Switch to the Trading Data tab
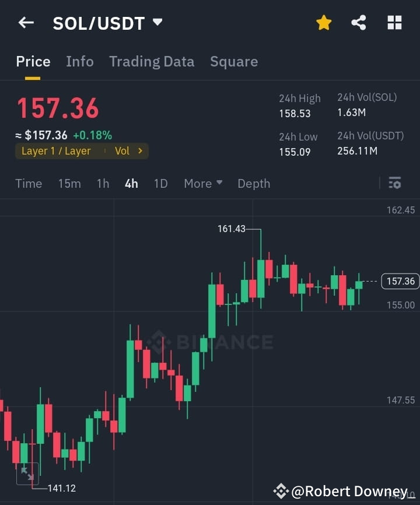Image resolution: width=420 pixels, height=505 pixels. pos(152,61)
